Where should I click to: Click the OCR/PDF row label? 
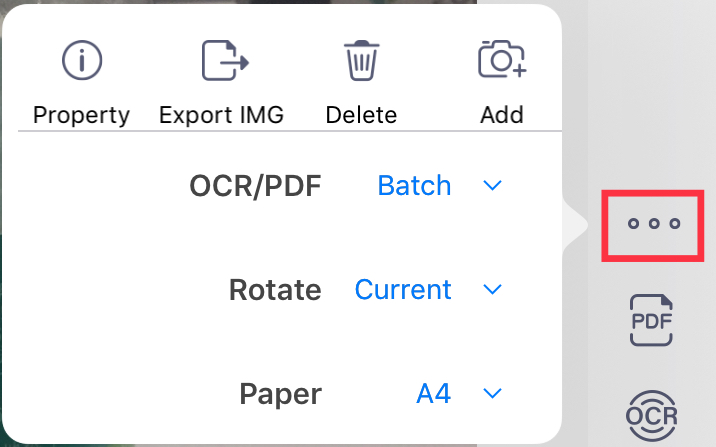[x=255, y=186]
